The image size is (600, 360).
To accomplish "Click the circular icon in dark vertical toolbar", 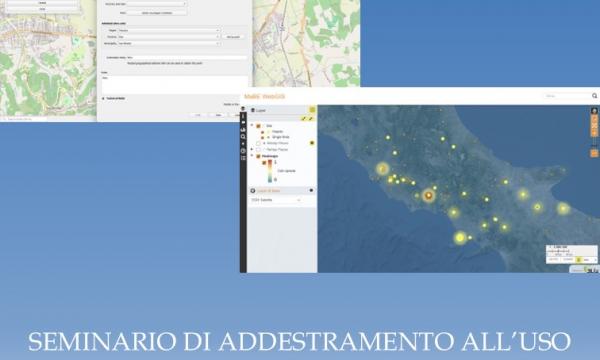I will tap(243, 151).
